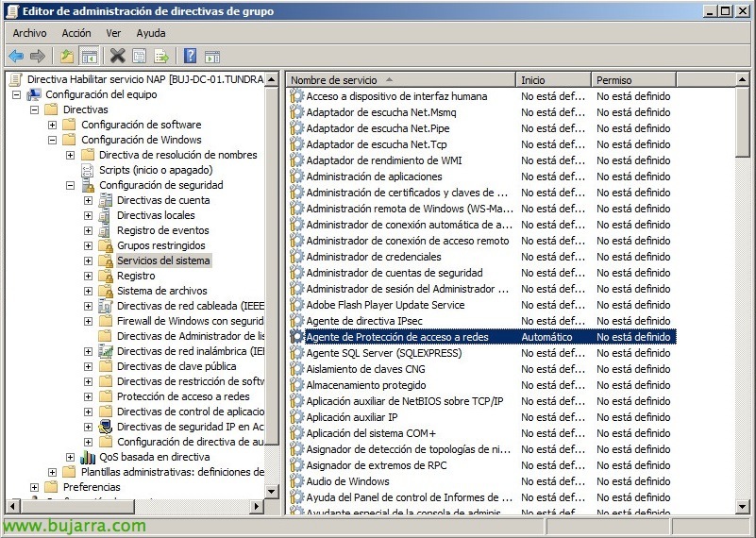Expand Plantillas administrativas node
Image resolution: width=756 pixels, height=538 pixels.
[x=52, y=472]
